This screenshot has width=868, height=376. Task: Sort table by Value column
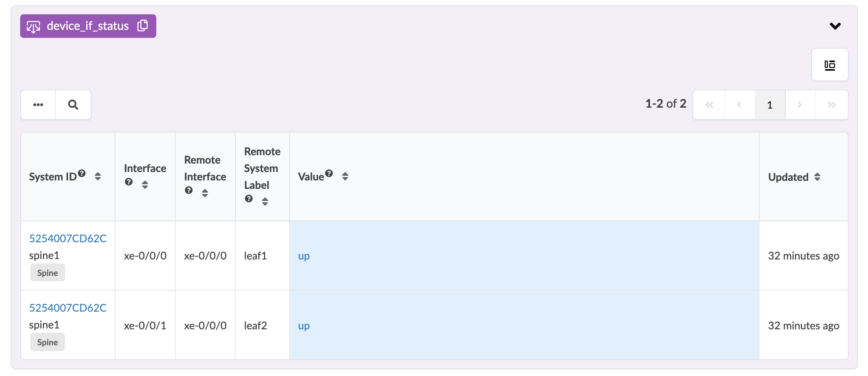pyautogui.click(x=345, y=177)
